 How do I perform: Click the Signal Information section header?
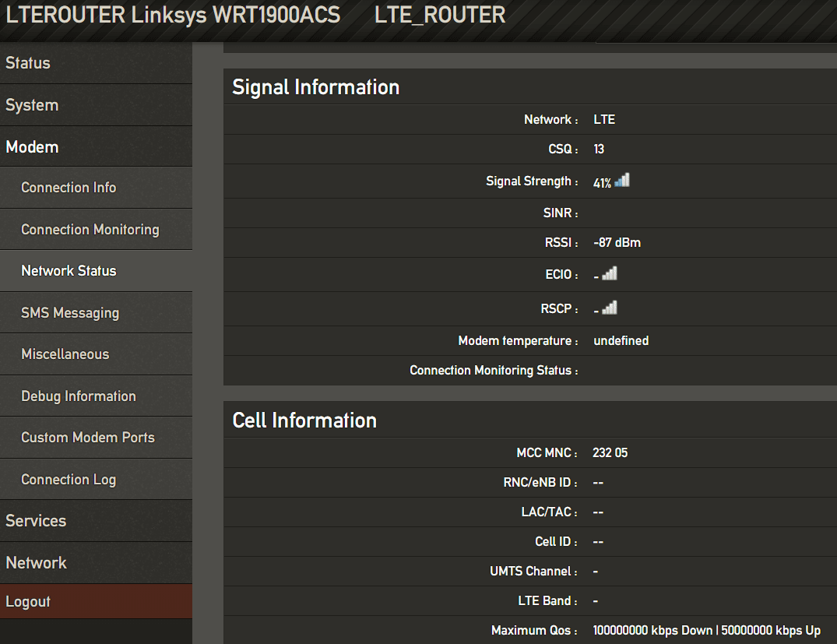316,87
